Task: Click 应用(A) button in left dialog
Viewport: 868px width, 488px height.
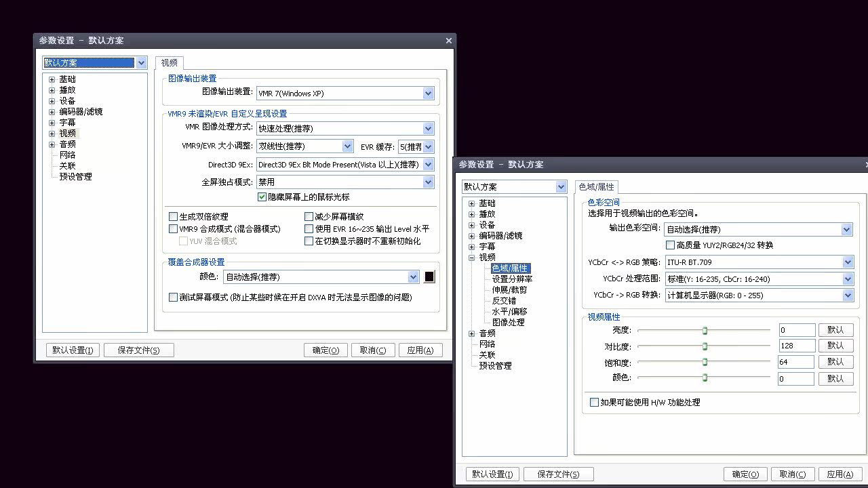Action: [x=420, y=350]
